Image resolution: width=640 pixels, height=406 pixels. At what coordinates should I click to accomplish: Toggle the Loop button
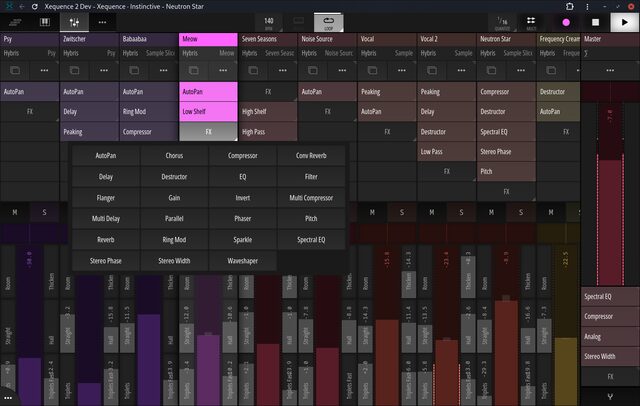[x=328, y=22]
